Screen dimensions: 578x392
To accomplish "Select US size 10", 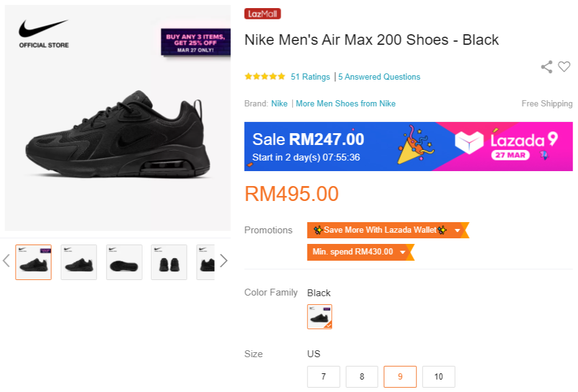I will pyautogui.click(x=439, y=376).
